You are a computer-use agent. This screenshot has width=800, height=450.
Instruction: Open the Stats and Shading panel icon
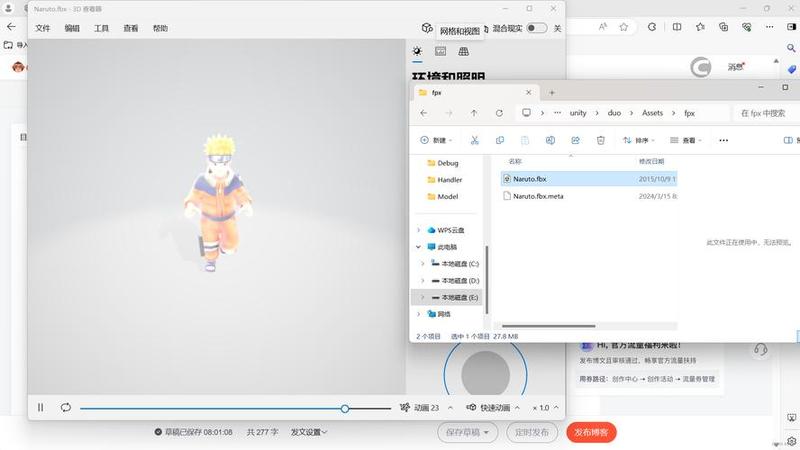(x=440, y=51)
